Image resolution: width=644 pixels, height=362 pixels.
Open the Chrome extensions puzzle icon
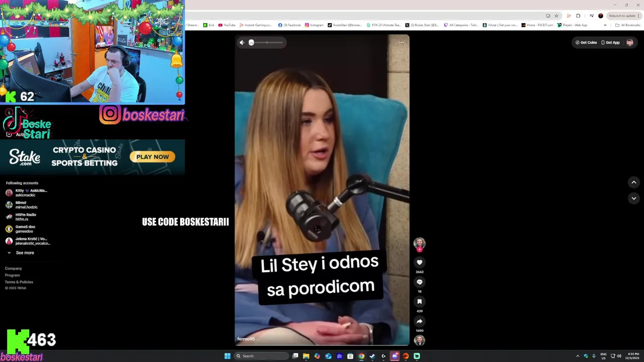click(x=578, y=16)
